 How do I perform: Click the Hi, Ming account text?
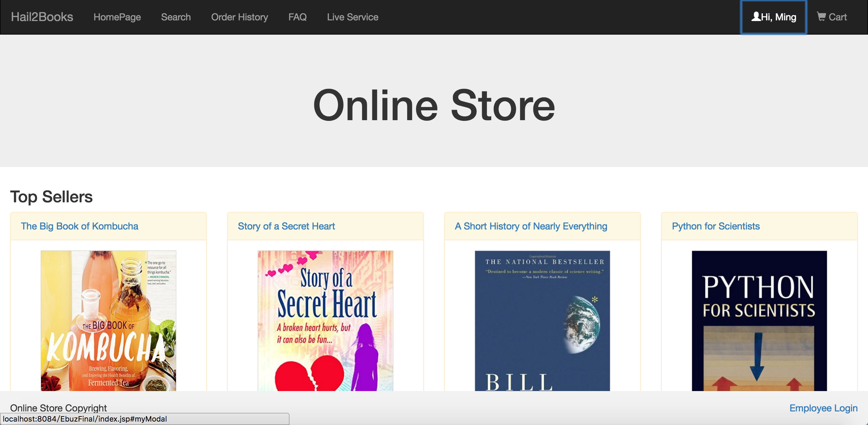778,17
